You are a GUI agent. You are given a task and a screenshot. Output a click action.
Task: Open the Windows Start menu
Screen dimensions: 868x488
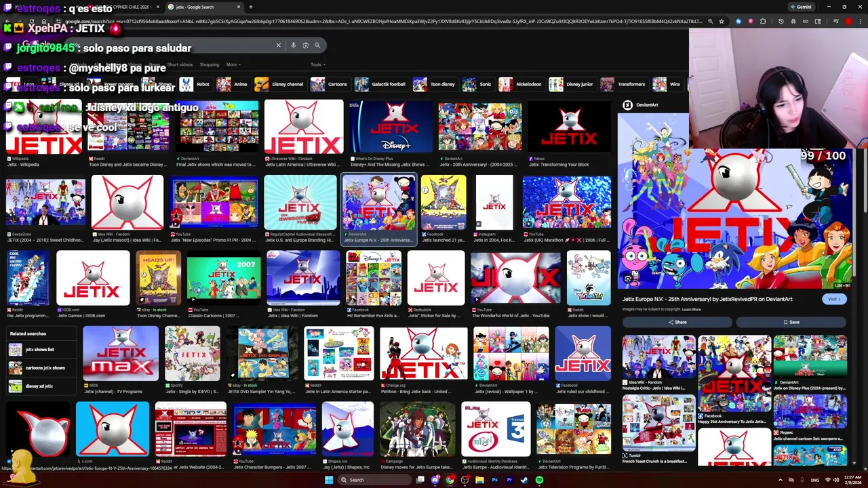point(329,480)
